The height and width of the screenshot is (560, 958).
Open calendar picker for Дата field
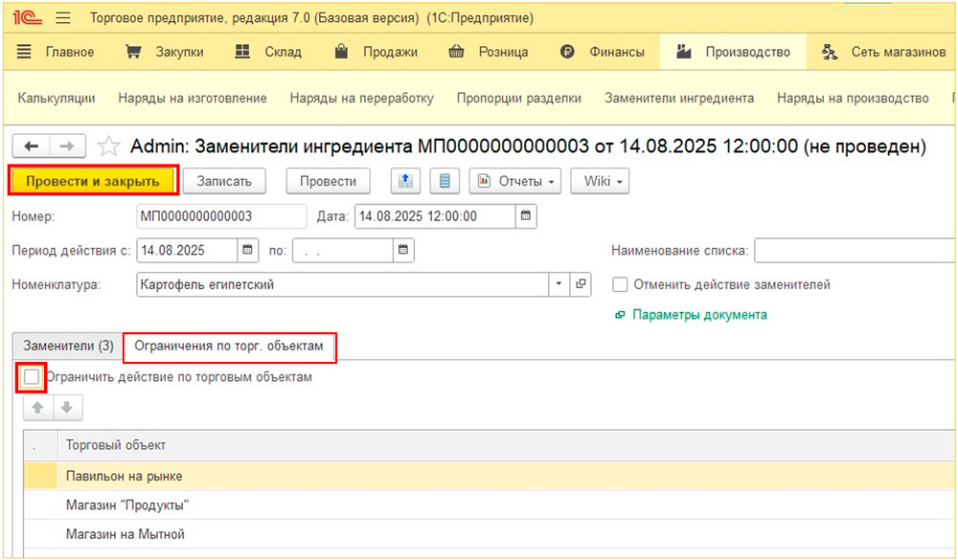[x=526, y=216]
